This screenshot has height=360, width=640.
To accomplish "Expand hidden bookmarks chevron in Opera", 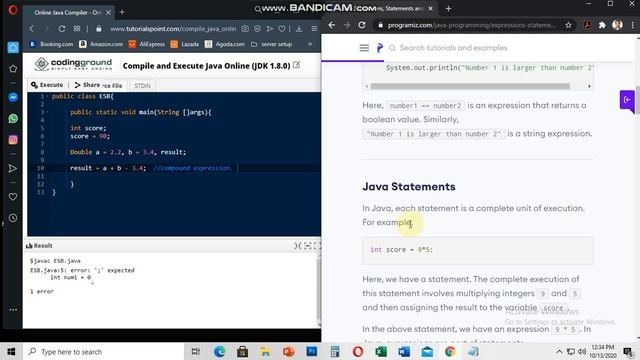I will tap(310, 44).
